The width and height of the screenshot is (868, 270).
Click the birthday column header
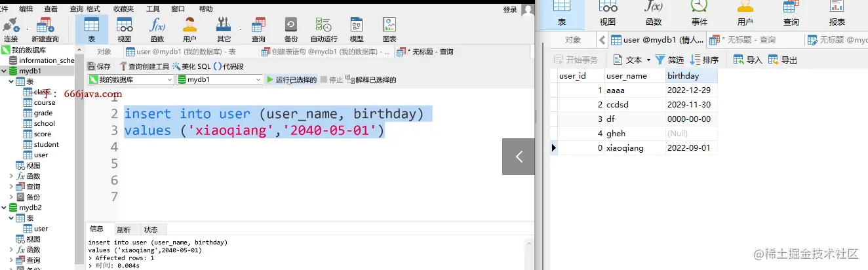691,75
